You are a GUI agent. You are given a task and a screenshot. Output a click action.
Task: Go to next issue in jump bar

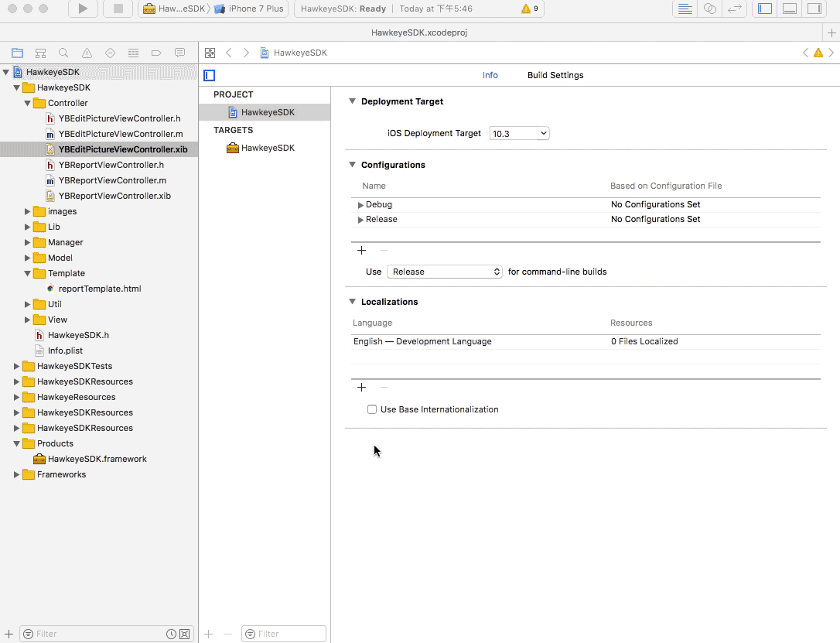(831, 53)
